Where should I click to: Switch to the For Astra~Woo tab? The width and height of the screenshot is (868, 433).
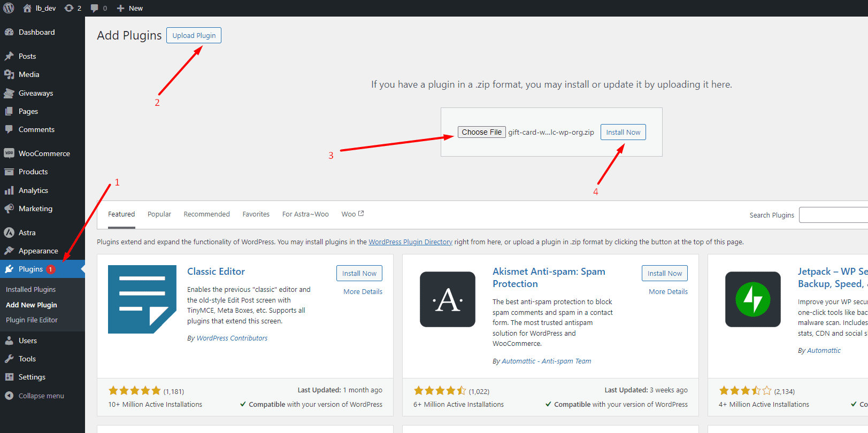(305, 214)
